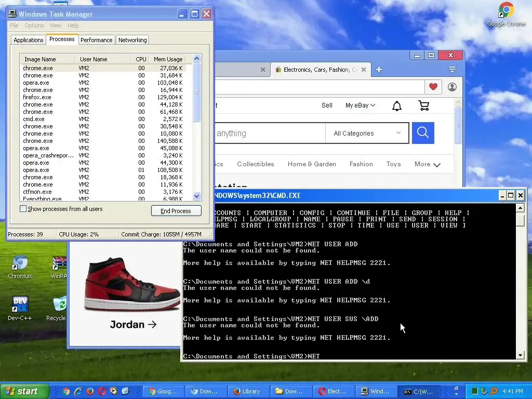Open the Fashion category link
This screenshot has height=399, width=532.
point(361,164)
